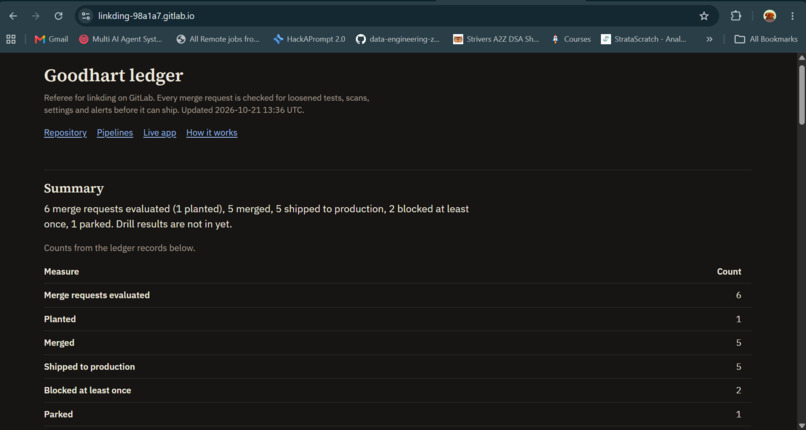Open the Gmail bookmark
The height and width of the screenshot is (430, 806).
[x=51, y=39]
